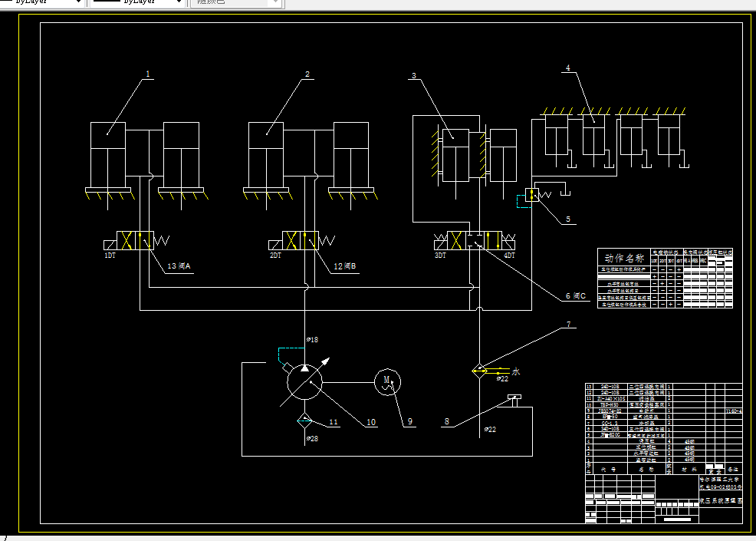Image resolution: width=756 pixels, height=541 pixels.
Task: Click callout number 5
Action: click(x=568, y=219)
